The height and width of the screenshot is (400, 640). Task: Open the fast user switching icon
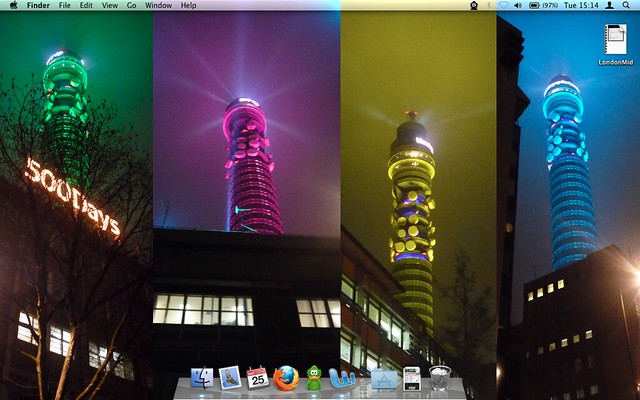pos(609,5)
